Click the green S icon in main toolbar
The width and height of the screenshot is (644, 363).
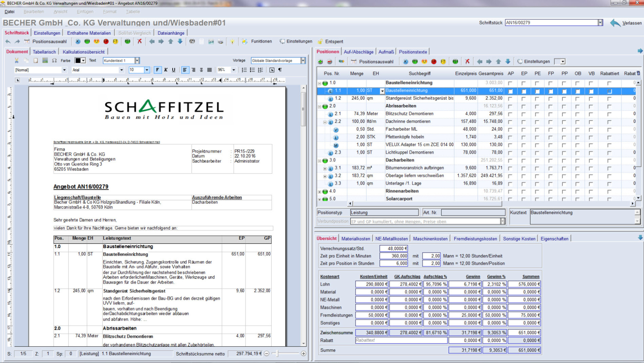pos(127,41)
